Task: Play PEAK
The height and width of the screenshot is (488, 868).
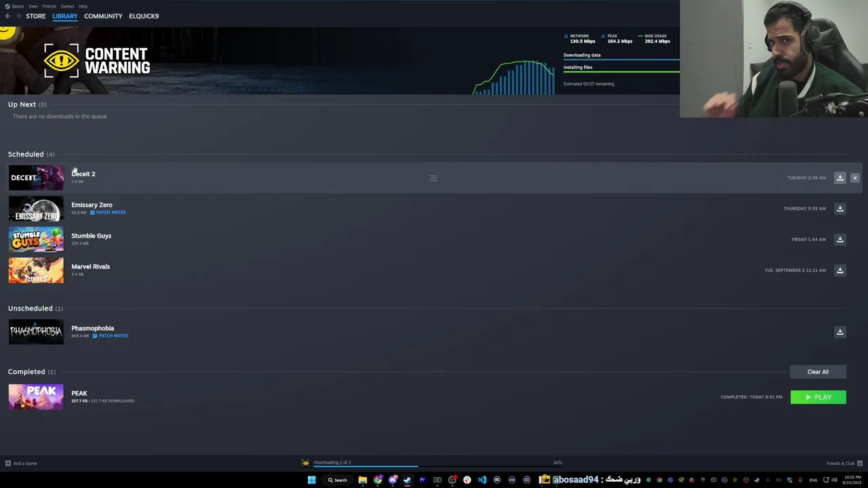Action: tap(818, 397)
